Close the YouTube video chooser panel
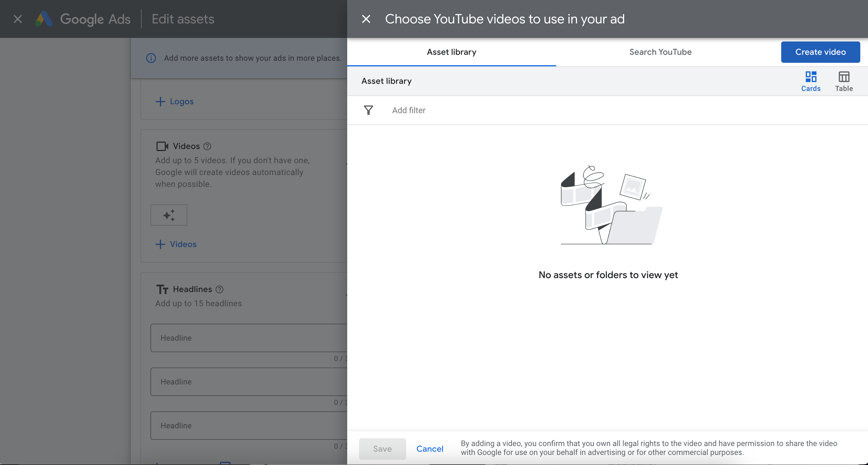 tap(366, 19)
